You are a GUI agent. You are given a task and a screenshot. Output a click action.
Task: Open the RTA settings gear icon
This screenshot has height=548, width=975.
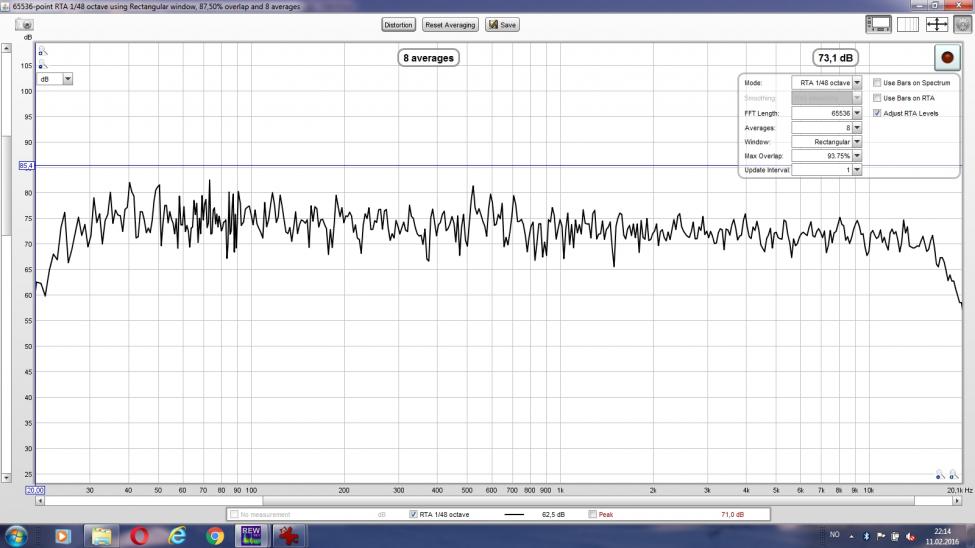point(963,24)
